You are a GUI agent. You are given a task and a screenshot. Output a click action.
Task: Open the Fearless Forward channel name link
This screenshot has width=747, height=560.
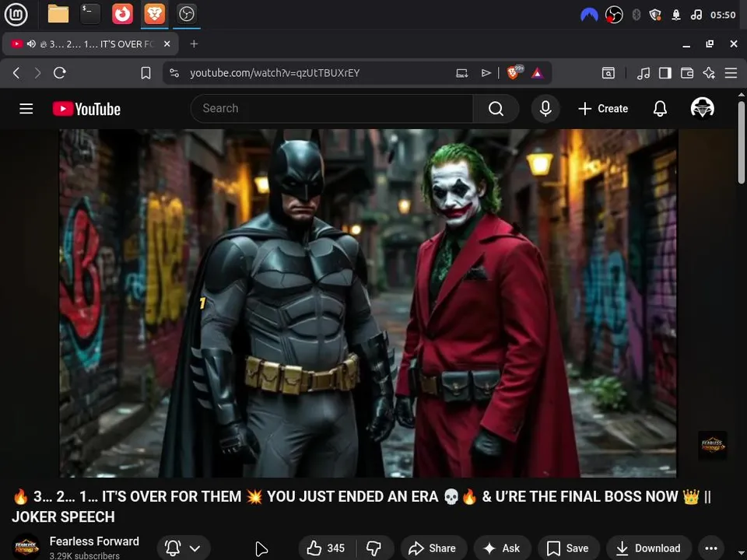pos(94,541)
